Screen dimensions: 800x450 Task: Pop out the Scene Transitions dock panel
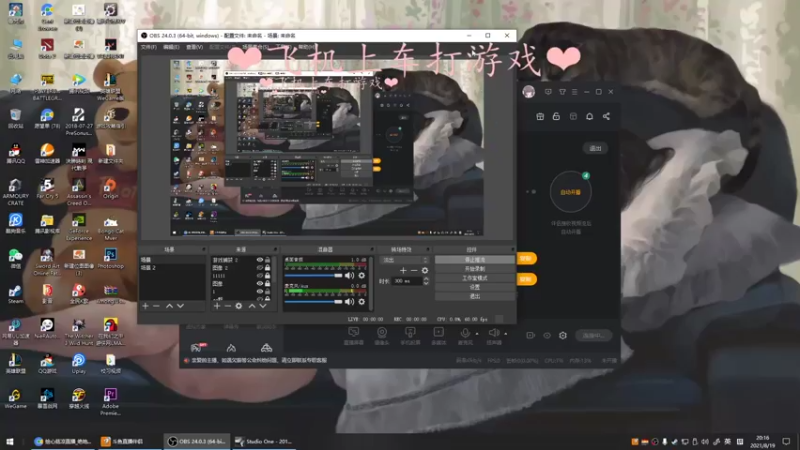[428, 249]
